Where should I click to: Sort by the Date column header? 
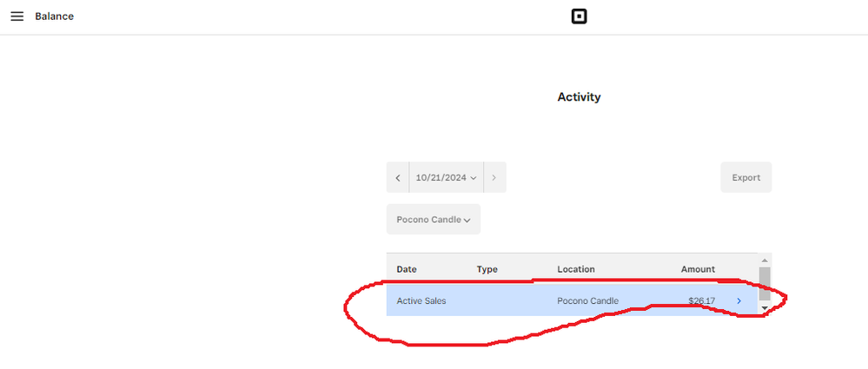click(x=407, y=269)
